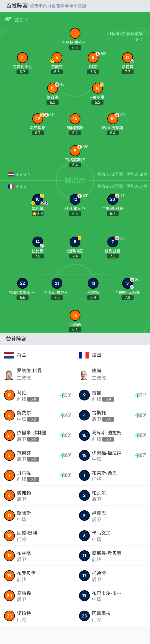Click 格列兹曼's 7.3 rating badge
This screenshot has width=150, height=644.
[x=113, y=256]
